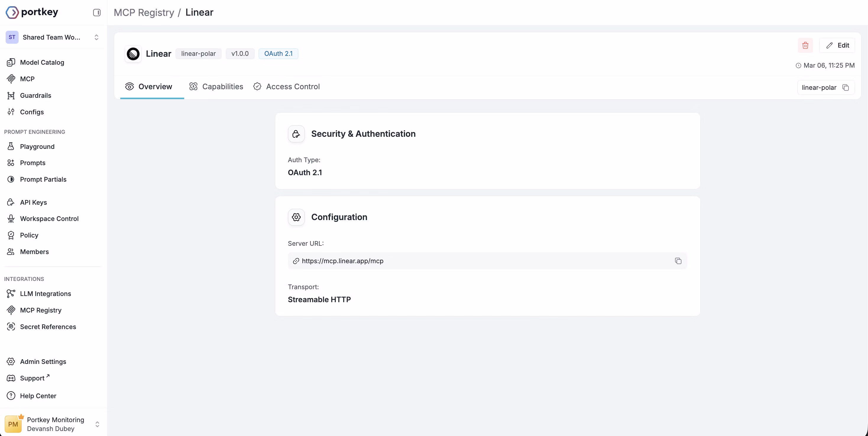Open the Help Center
This screenshot has height=436, width=868.
(x=38, y=396)
